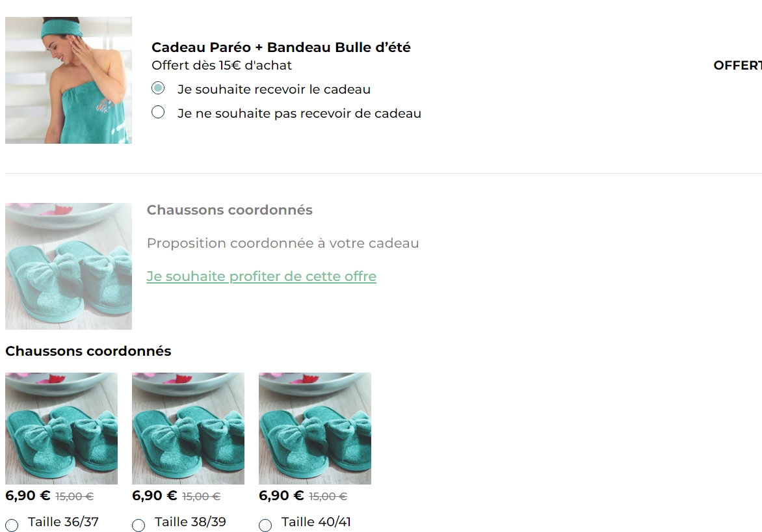
Task: Click 'Proposition coordonnée à votre cadeau' text
Action: coord(283,243)
